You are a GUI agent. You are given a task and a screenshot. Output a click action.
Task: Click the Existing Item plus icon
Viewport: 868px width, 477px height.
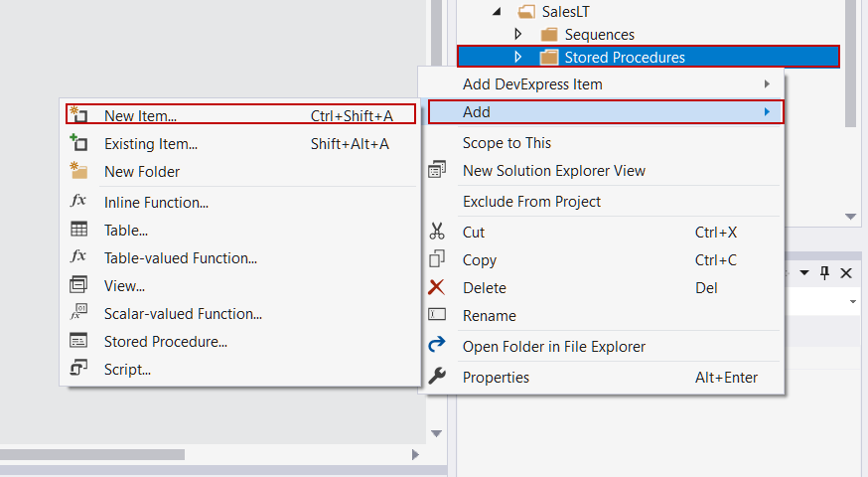tap(79, 144)
